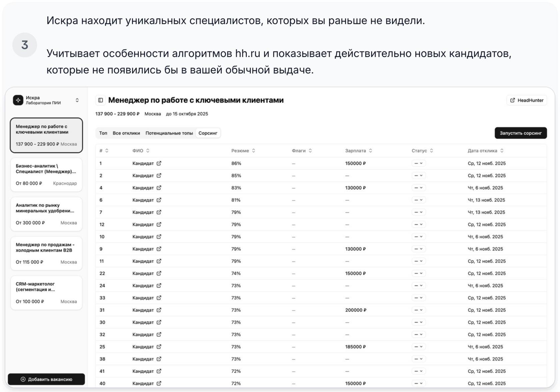
Task: Click the Запустить сорсинг button
Action: coord(521,133)
